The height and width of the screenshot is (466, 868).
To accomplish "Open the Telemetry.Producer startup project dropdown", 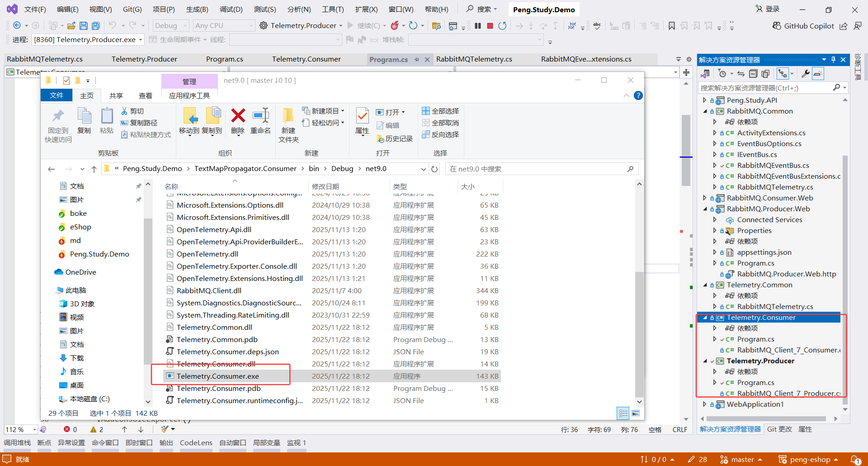I will point(340,26).
